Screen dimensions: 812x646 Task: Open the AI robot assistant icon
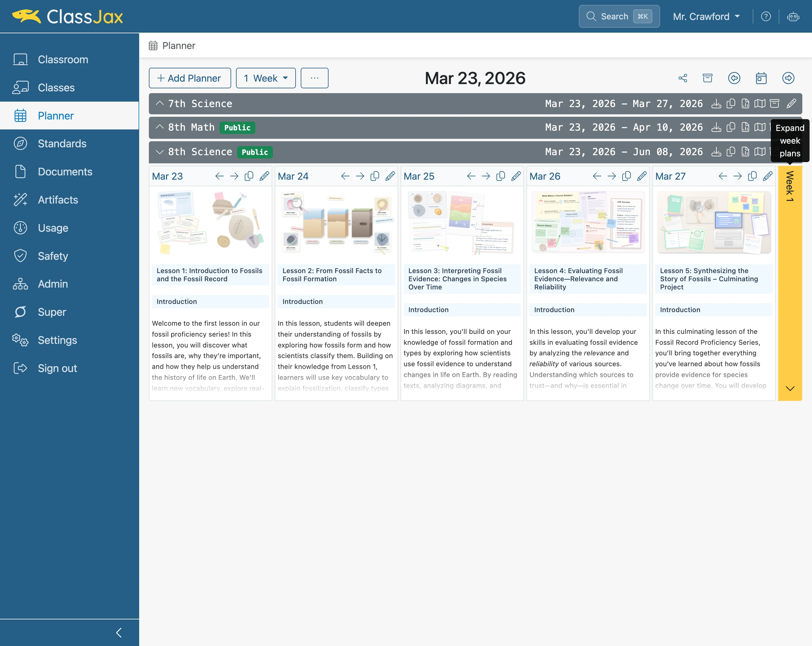pyautogui.click(x=793, y=17)
